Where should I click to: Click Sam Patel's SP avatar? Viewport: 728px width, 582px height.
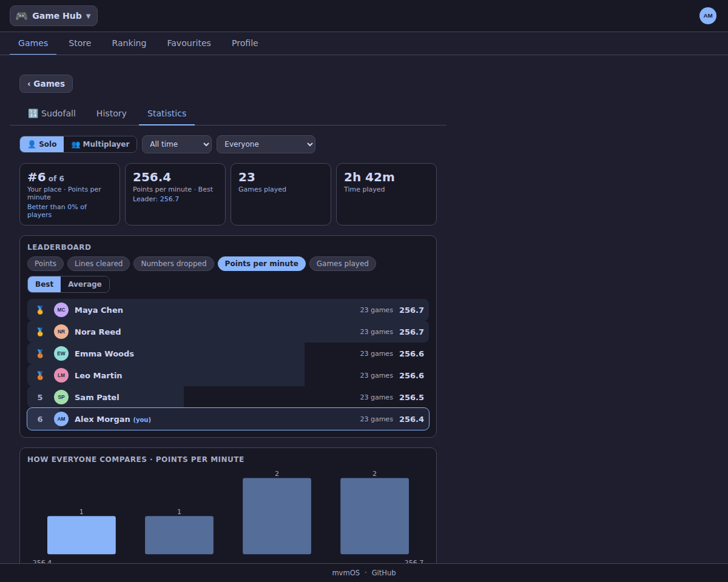61,397
